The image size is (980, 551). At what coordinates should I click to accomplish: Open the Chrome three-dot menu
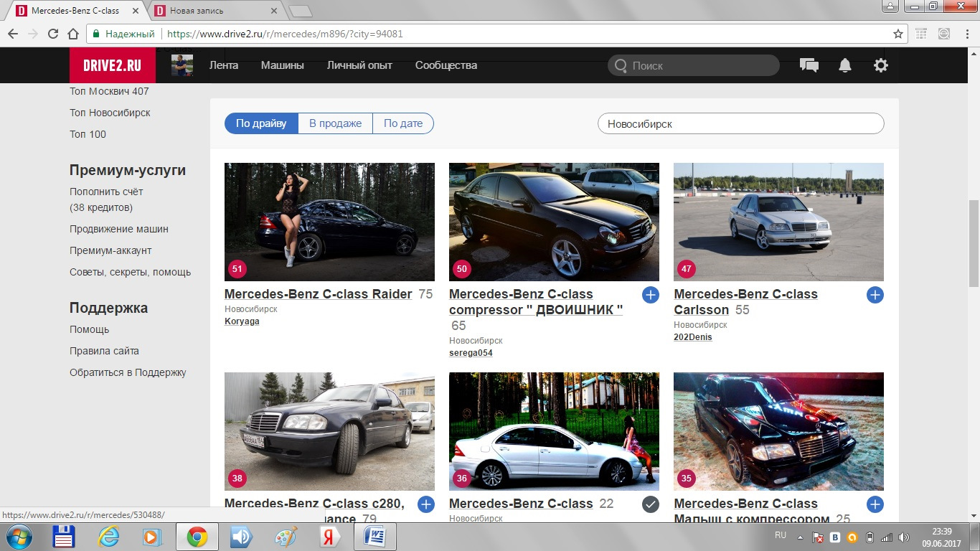[x=966, y=34]
